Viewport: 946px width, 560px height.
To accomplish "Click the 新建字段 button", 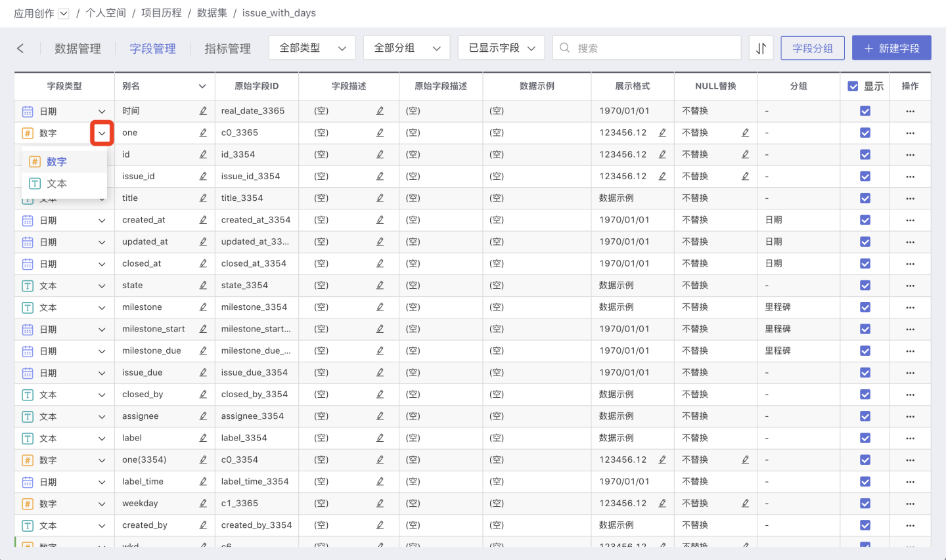I will 891,48.
